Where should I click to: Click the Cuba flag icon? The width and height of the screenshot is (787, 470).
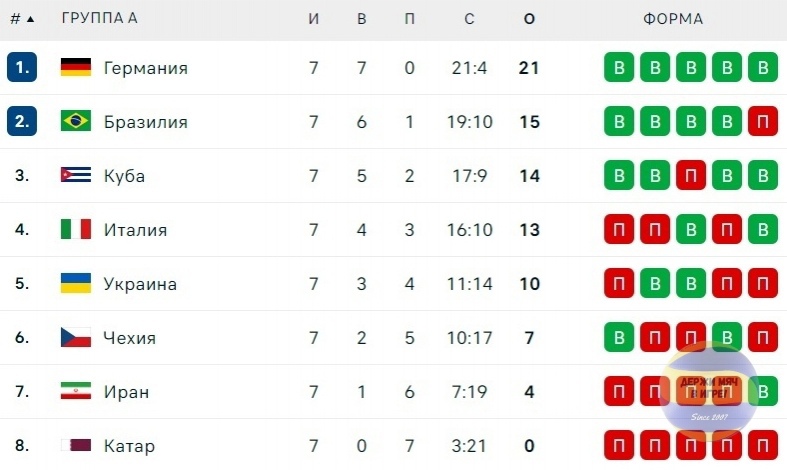pos(76,175)
